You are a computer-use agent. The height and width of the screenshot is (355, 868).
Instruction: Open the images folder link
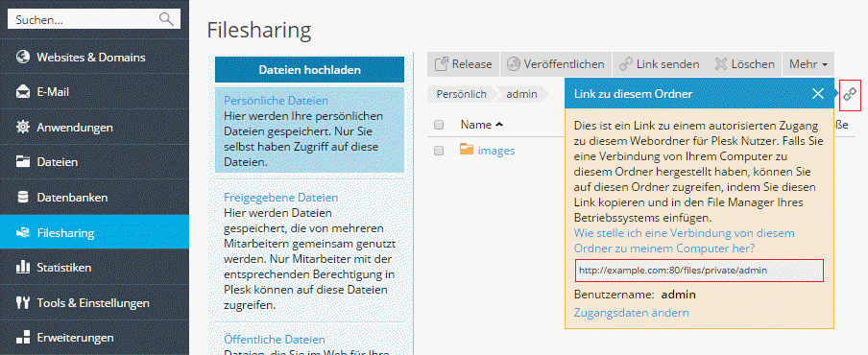(x=496, y=151)
